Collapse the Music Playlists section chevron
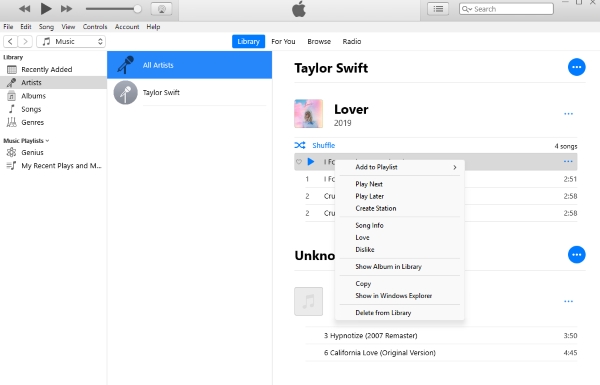Image resolution: width=600 pixels, height=385 pixels. point(47,141)
